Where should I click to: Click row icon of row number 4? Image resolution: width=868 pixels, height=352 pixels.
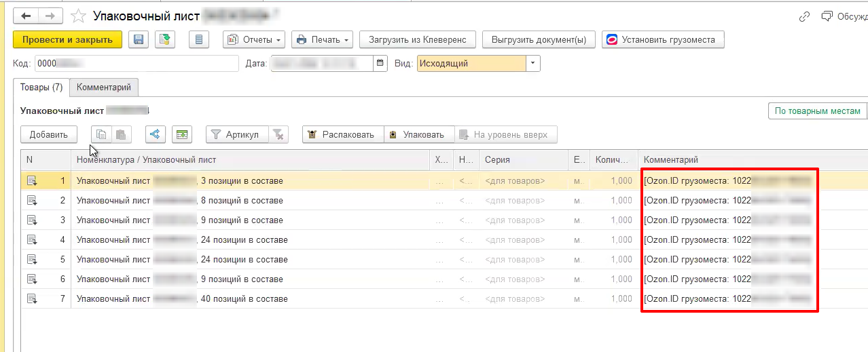[x=31, y=240]
